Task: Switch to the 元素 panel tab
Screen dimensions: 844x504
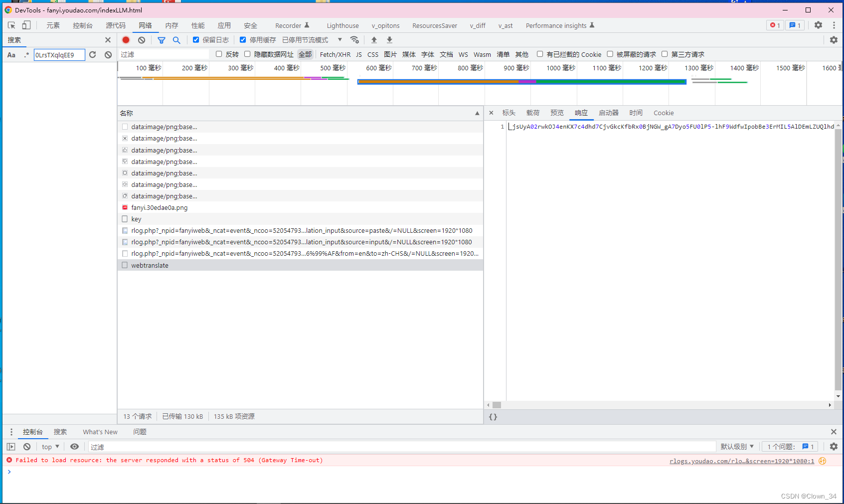Action: (x=53, y=25)
